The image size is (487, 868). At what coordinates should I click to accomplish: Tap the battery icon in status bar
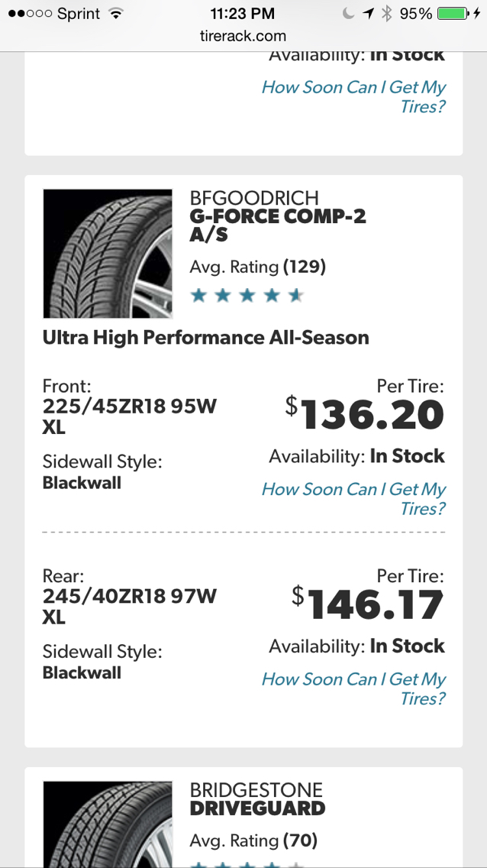pos(453,14)
